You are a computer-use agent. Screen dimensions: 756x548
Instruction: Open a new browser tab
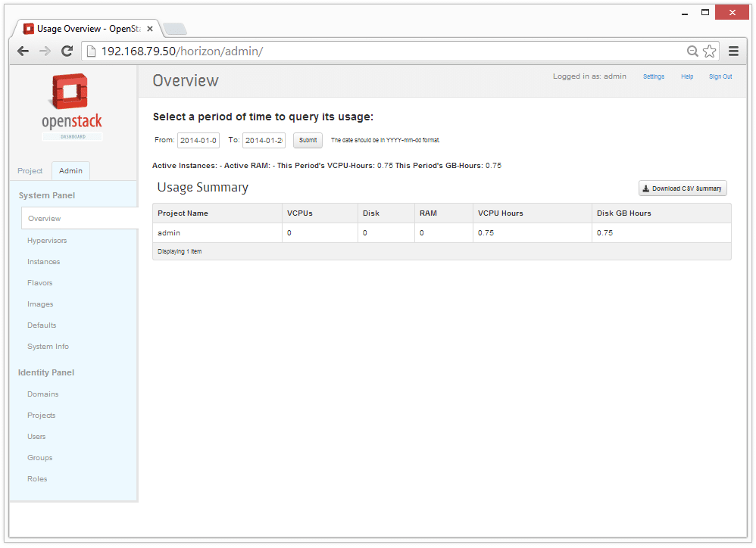pyautogui.click(x=175, y=29)
